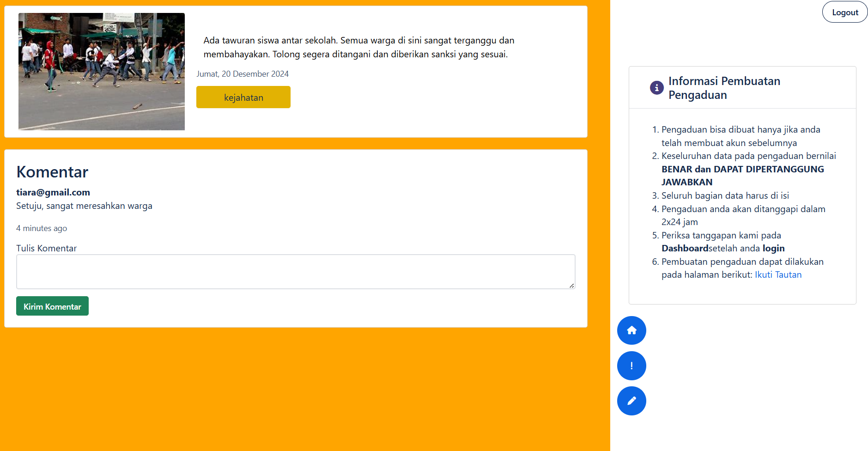This screenshot has width=868, height=451.
Task: Click the complaint description about tawuran siswa
Action: pyautogui.click(x=358, y=47)
